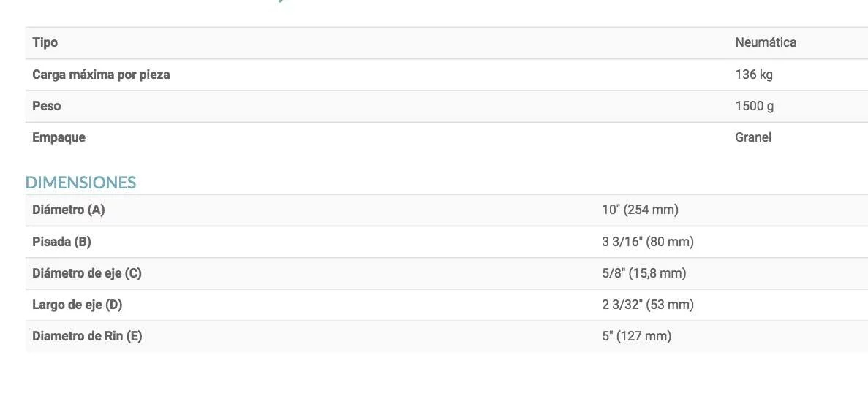This screenshot has width=868, height=401.
Task: Click the Largo de eje (D) label
Action: [x=77, y=305]
